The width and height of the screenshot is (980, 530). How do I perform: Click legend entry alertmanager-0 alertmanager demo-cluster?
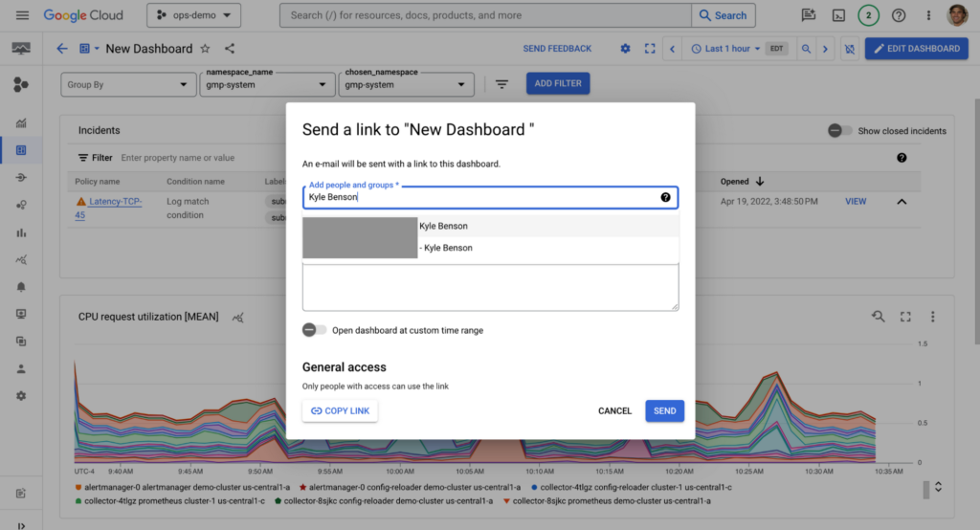pyautogui.click(x=183, y=487)
